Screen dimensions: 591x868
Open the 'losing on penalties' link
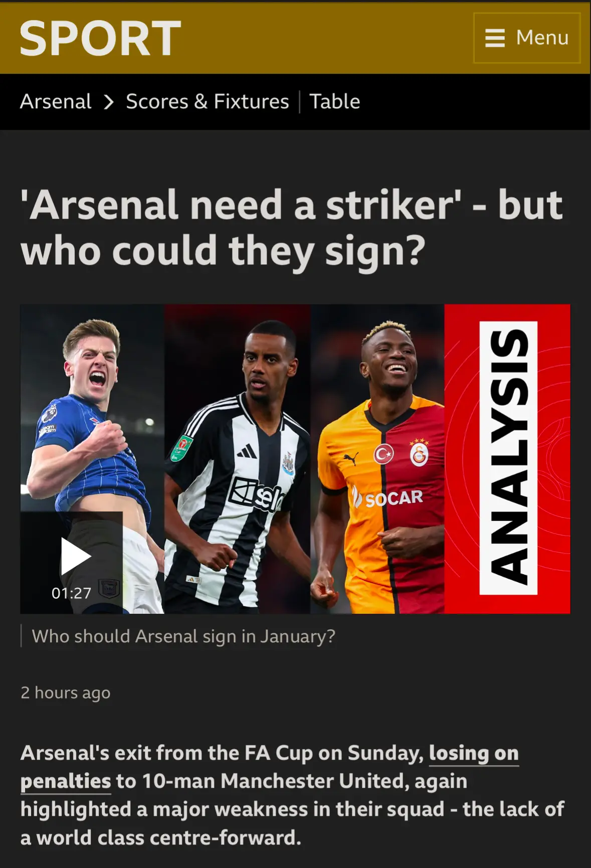click(269, 767)
